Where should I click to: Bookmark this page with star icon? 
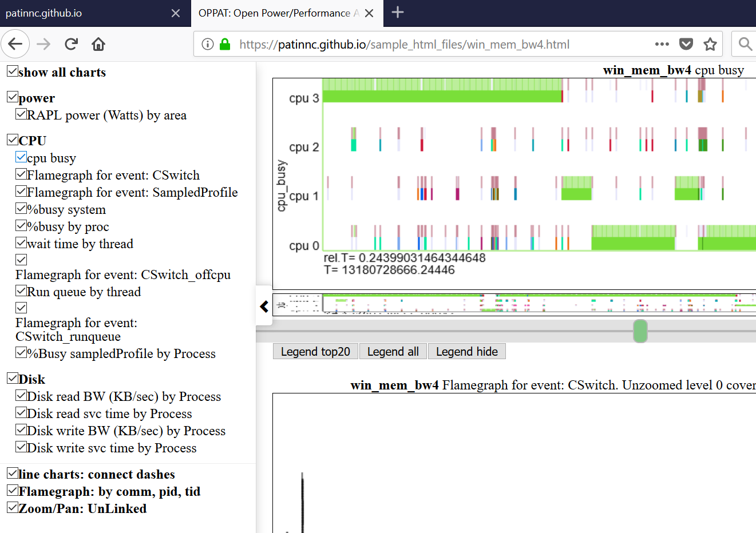click(710, 44)
